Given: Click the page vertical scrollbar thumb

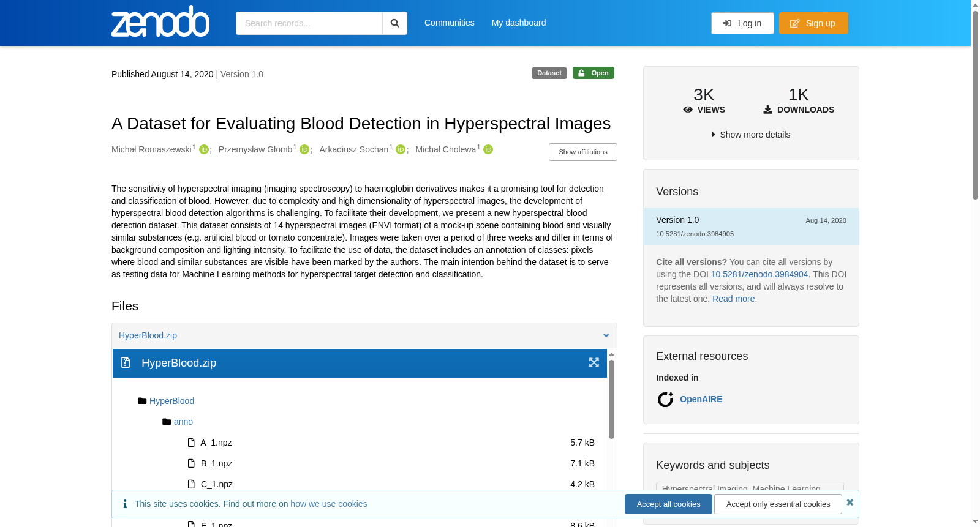Looking at the screenshot, I should [975, 104].
